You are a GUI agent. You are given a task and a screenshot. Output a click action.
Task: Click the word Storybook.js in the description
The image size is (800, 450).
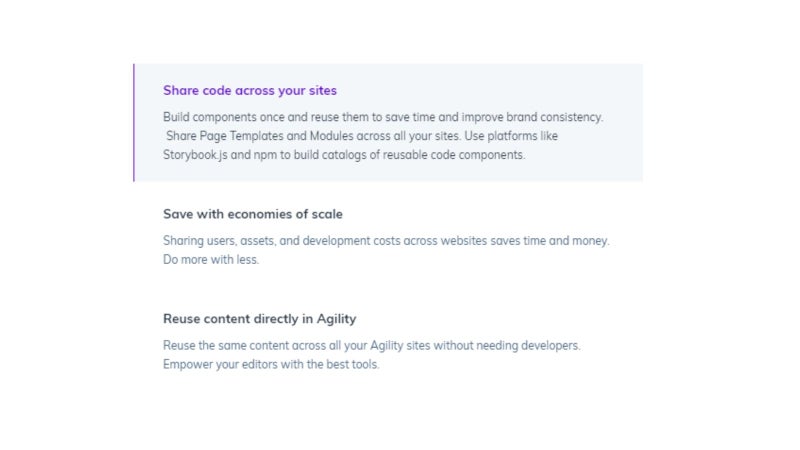[x=195, y=155]
